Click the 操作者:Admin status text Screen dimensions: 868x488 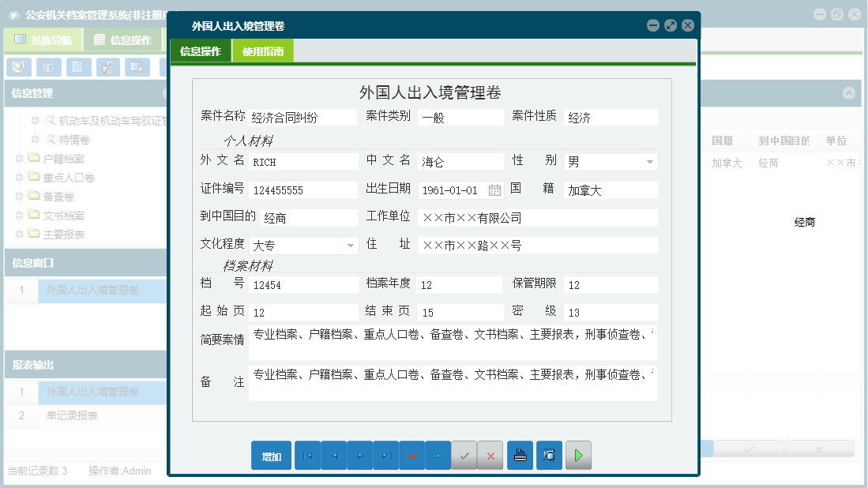tap(119, 471)
